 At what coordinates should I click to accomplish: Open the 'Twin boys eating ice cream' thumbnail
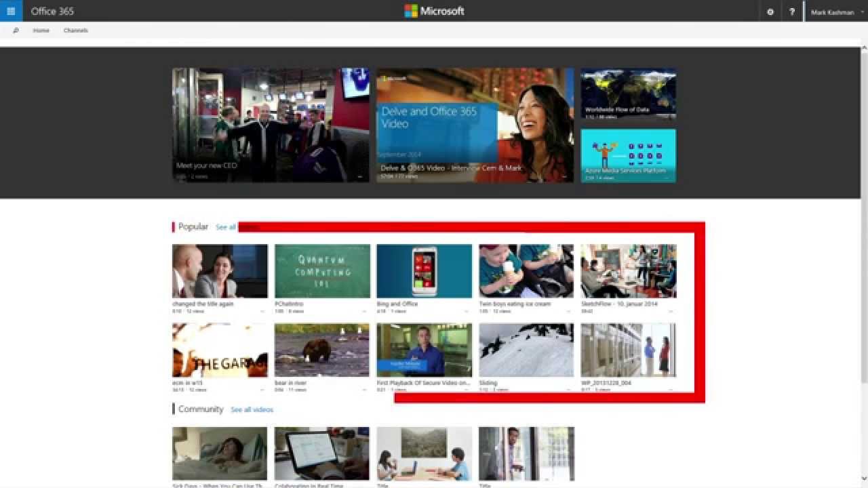(526, 271)
